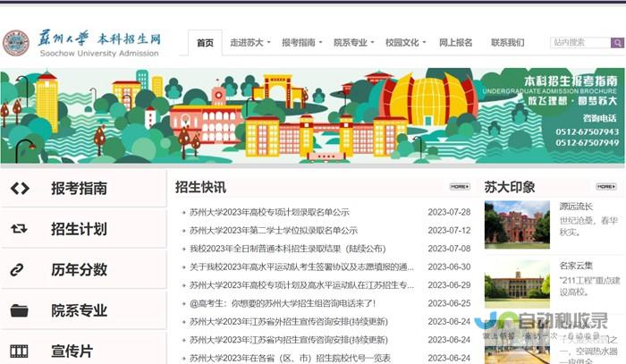The image size is (626, 364).
Task: Open news 苏州大学2023年高校专项计划及高水平运动队在江苏招生
Action: click(x=302, y=285)
